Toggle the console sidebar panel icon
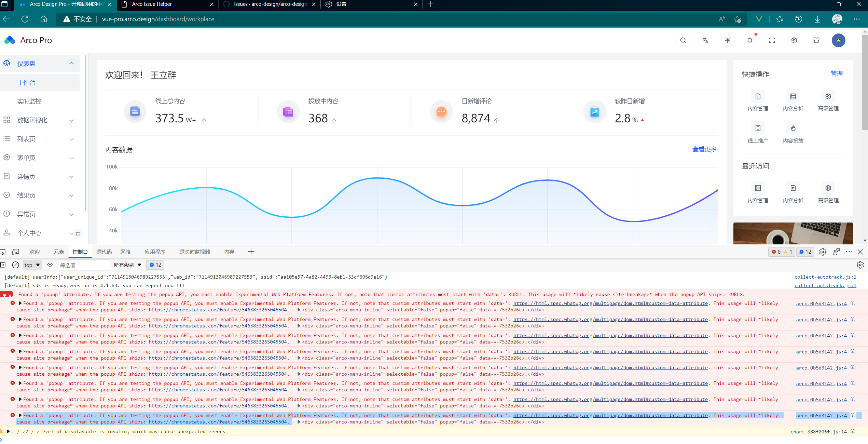 tap(3, 265)
